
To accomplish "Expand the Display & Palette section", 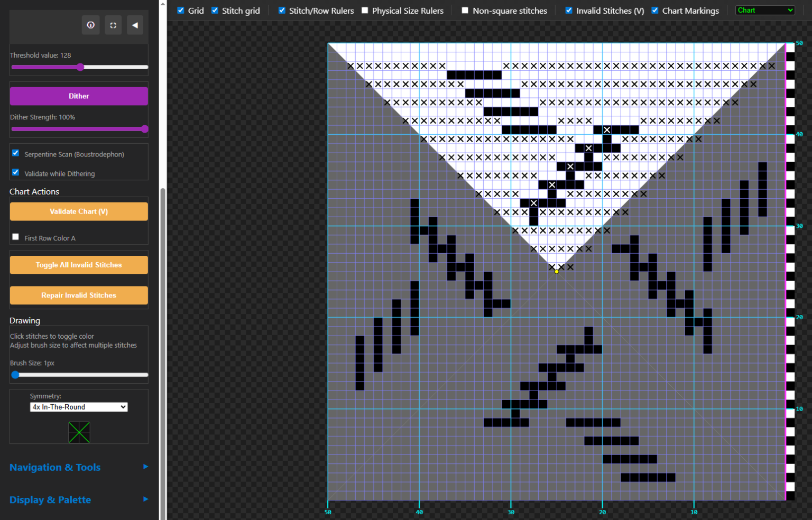I will [79, 499].
